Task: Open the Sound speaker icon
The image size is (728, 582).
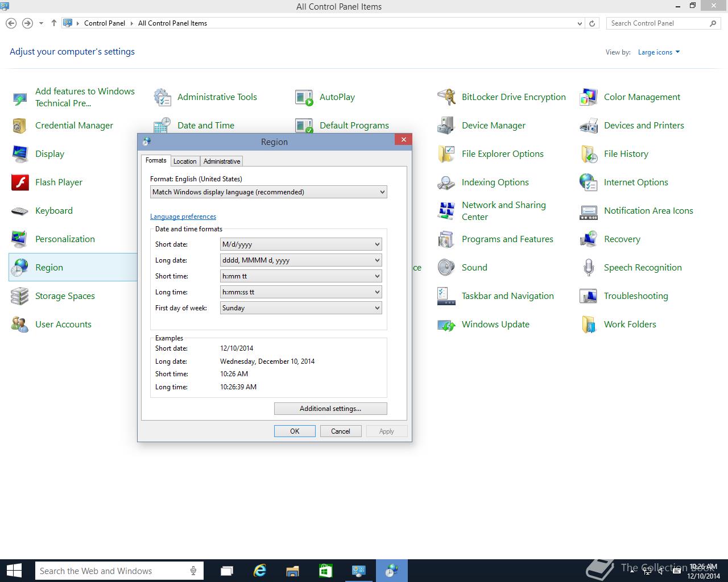Action: coord(446,268)
